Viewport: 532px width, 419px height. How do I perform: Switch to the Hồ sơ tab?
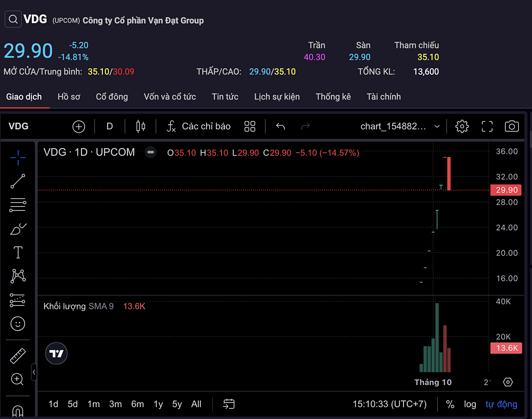tap(69, 97)
